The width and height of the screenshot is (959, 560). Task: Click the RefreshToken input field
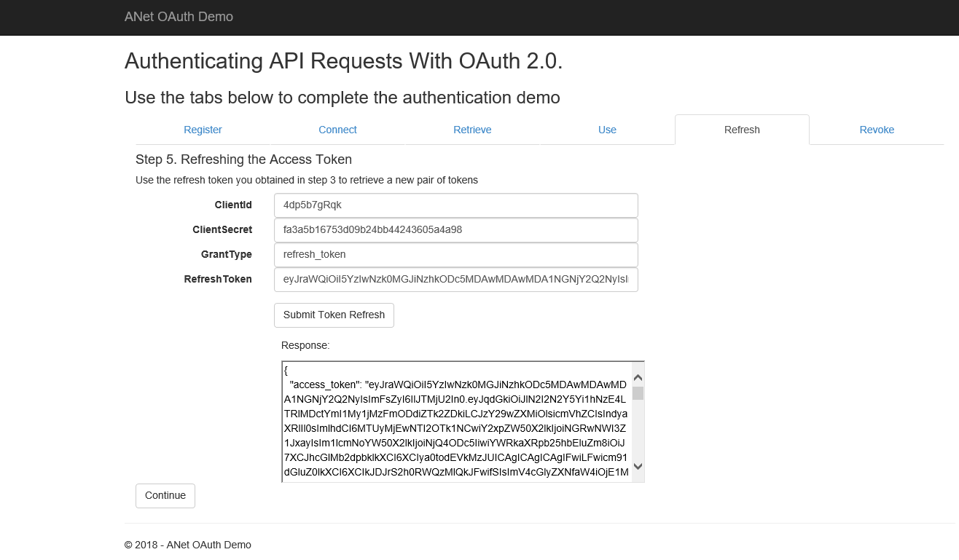coord(455,279)
